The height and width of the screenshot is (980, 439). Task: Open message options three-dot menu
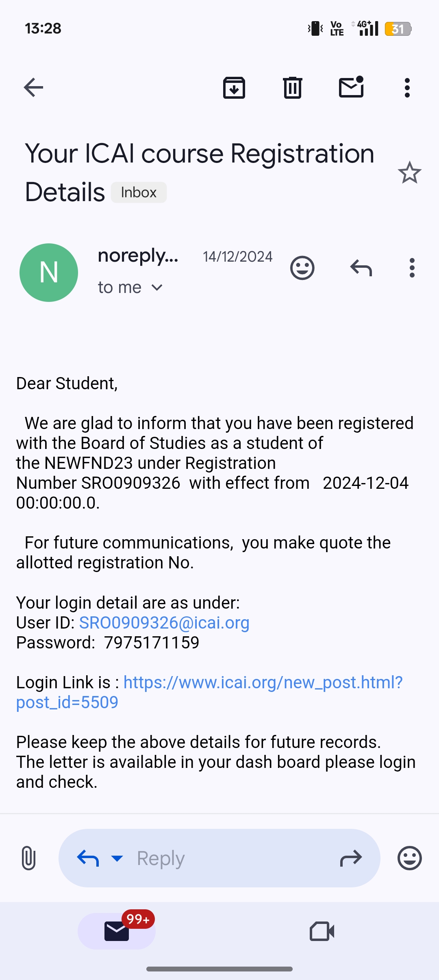pos(412,268)
